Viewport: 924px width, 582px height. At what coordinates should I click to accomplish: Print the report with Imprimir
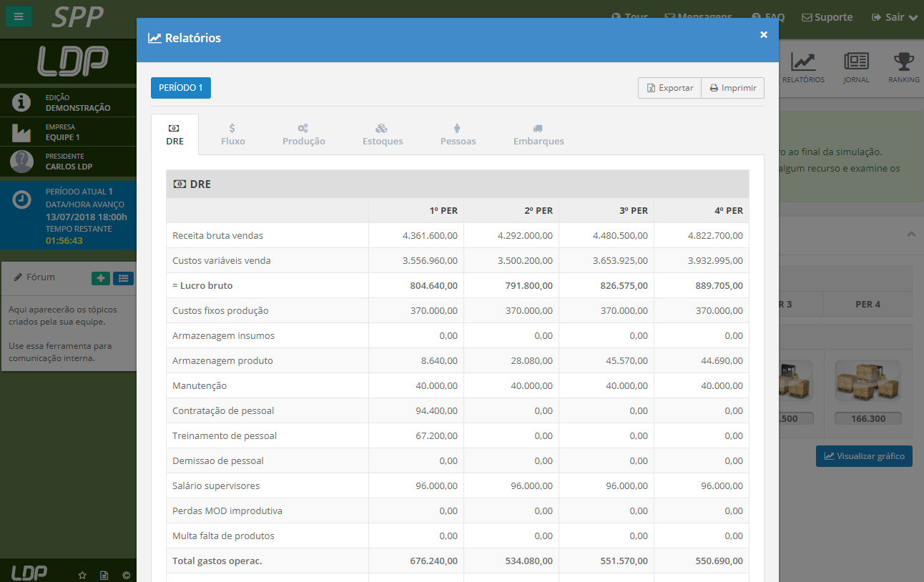[733, 88]
